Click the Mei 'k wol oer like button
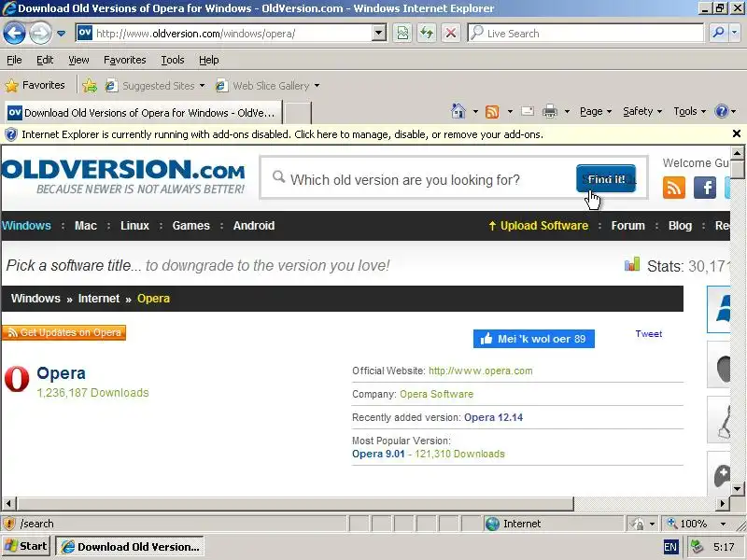 (x=533, y=339)
